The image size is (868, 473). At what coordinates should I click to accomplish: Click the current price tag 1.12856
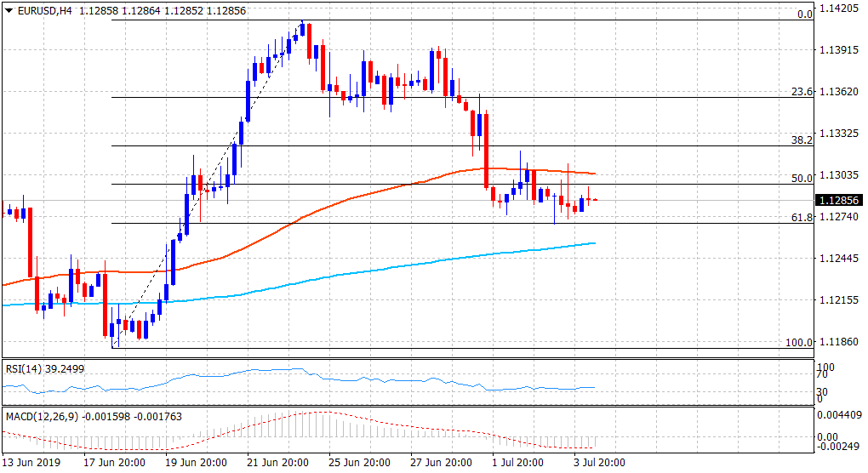pos(840,201)
